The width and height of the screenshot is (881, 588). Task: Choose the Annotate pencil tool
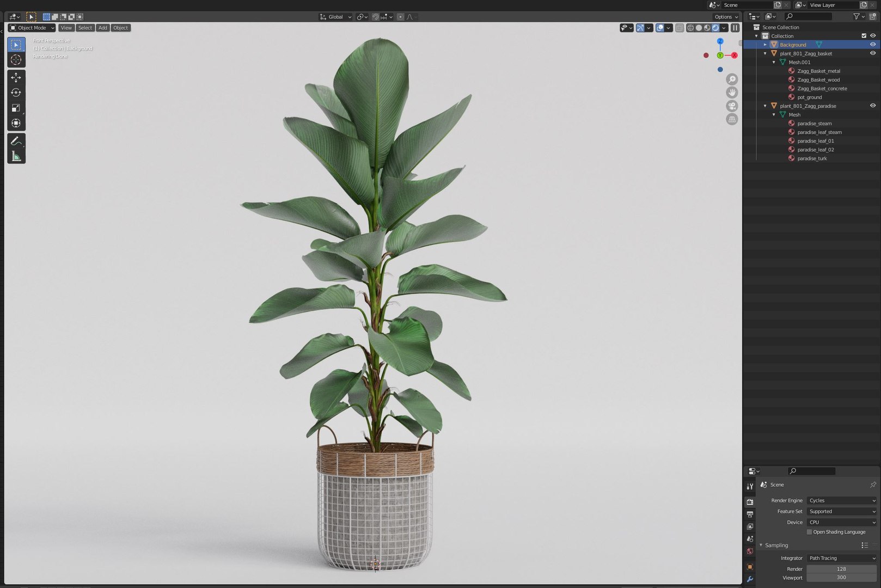[16, 141]
